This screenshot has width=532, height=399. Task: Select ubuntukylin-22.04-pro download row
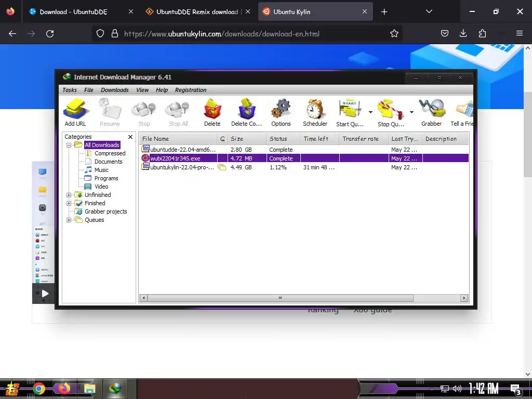pyautogui.click(x=304, y=167)
